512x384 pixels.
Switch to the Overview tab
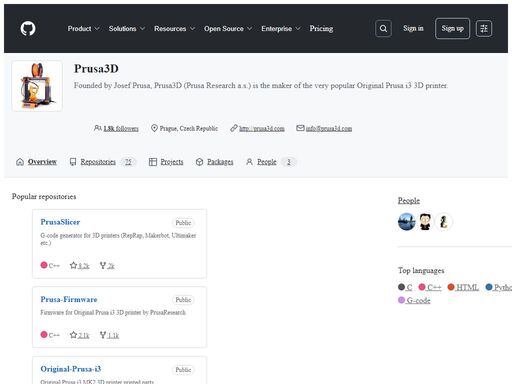(36, 162)
